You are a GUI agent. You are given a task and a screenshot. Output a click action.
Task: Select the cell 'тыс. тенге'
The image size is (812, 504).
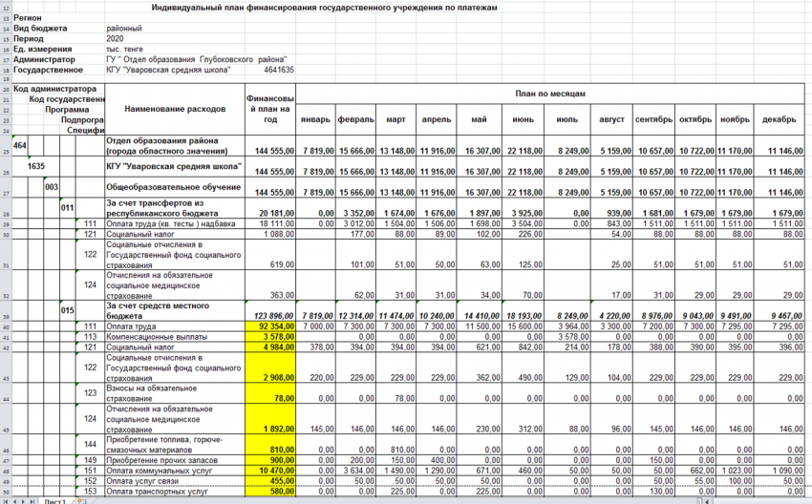(124, 49)
